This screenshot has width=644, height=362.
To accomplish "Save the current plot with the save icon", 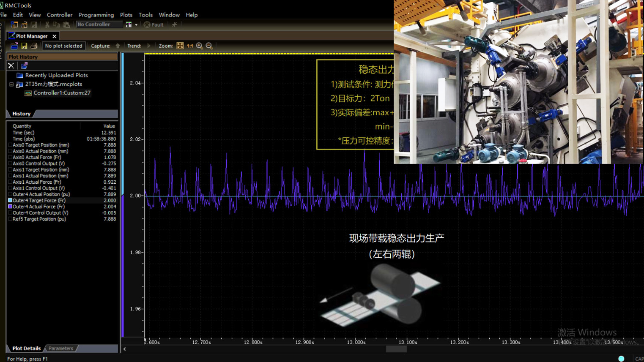I will coord(24,46).
